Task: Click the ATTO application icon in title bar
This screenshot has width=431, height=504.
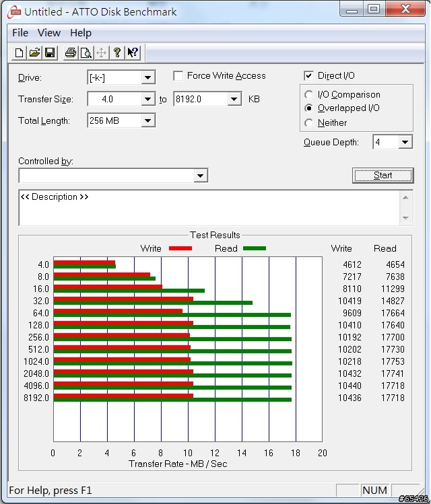Action: (14, 12)
